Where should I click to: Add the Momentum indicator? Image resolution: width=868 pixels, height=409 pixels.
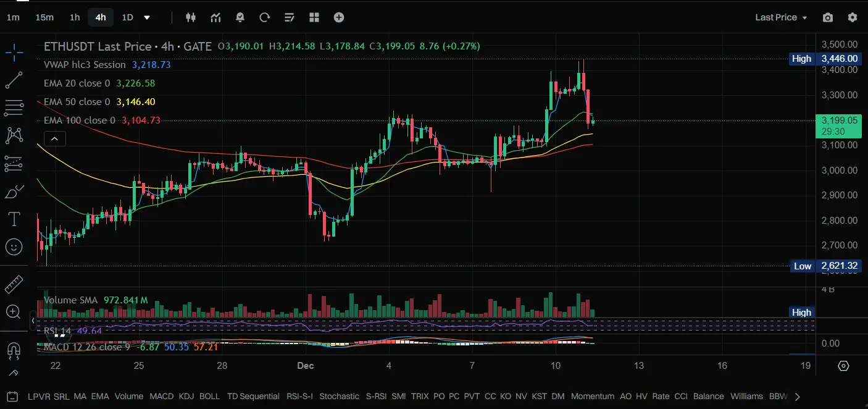(x=593, y=396)
